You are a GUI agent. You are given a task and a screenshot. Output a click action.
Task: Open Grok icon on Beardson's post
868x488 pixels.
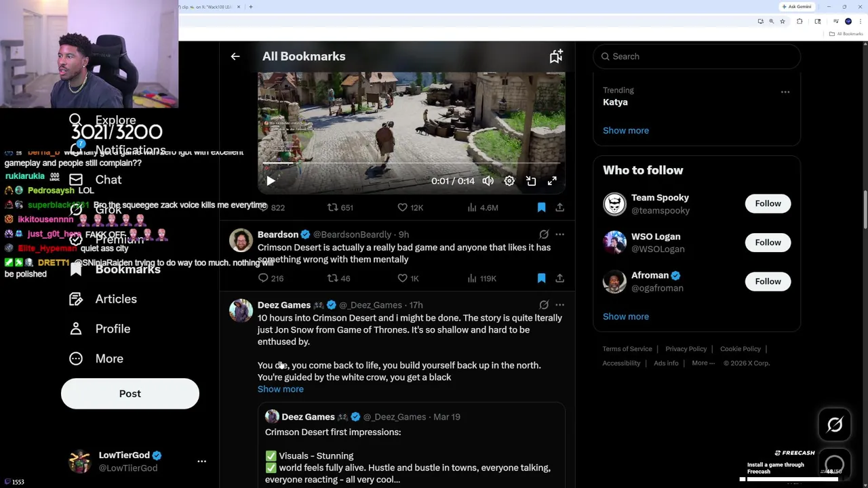tap(544, 235)
